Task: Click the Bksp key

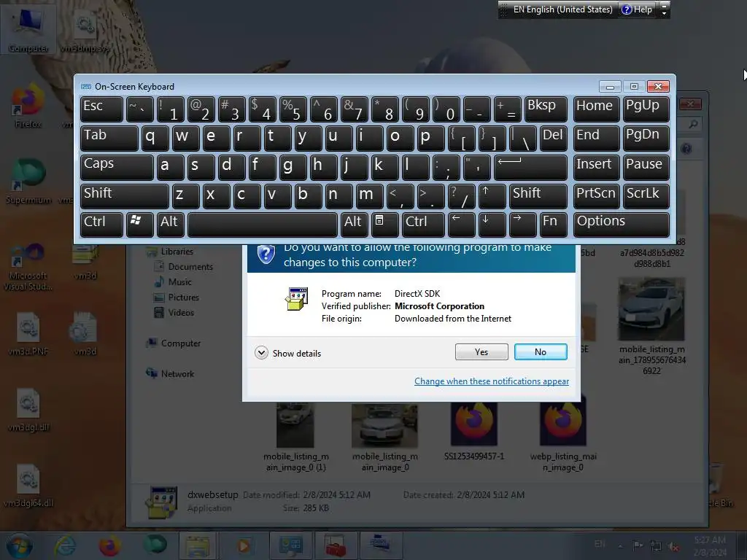Action: (546, 109)
